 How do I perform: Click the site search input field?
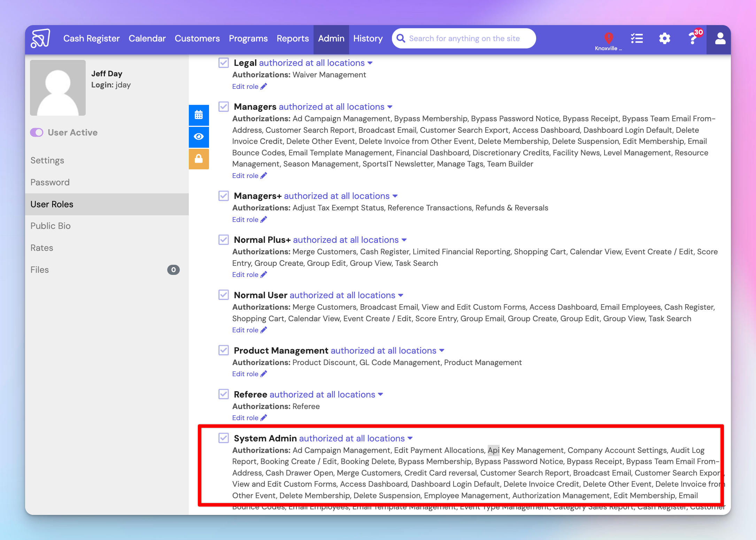[464, 38]
